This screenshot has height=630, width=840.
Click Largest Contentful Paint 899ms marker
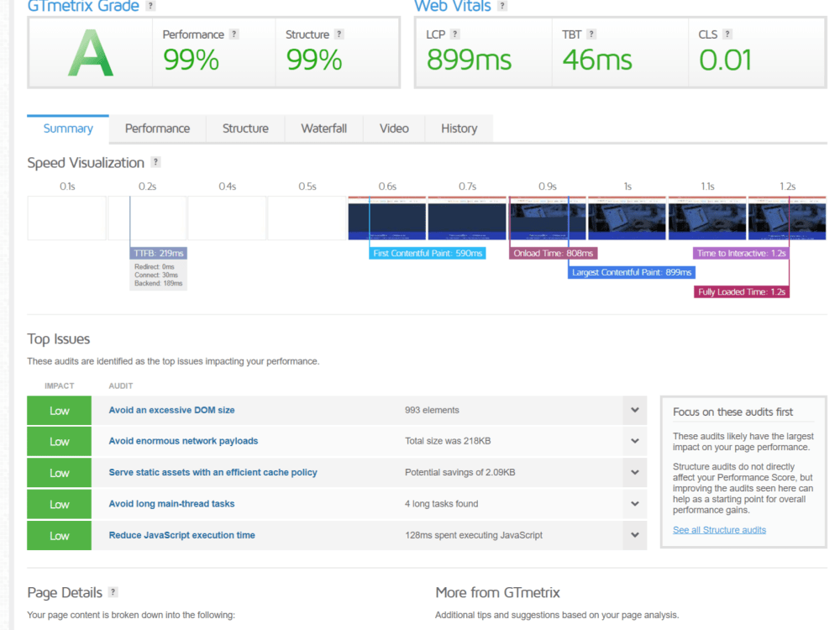point(632,273)
